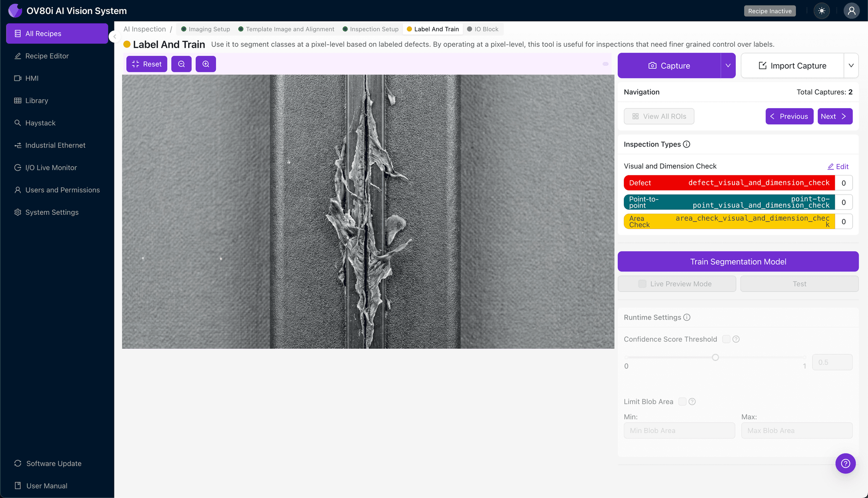Open All Recipes in sidebar
Image resolution: width=868 pixels, height=498 pixels.
[57, 33]
